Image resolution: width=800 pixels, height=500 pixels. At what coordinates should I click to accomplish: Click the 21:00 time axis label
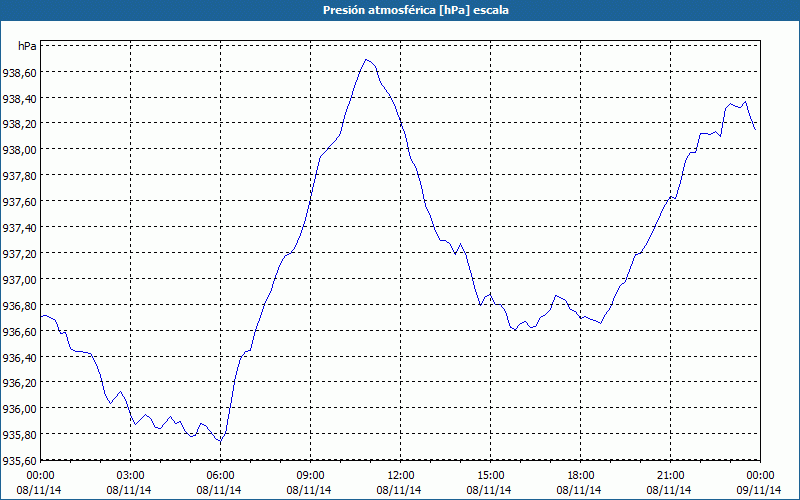(x=670, y=476)
